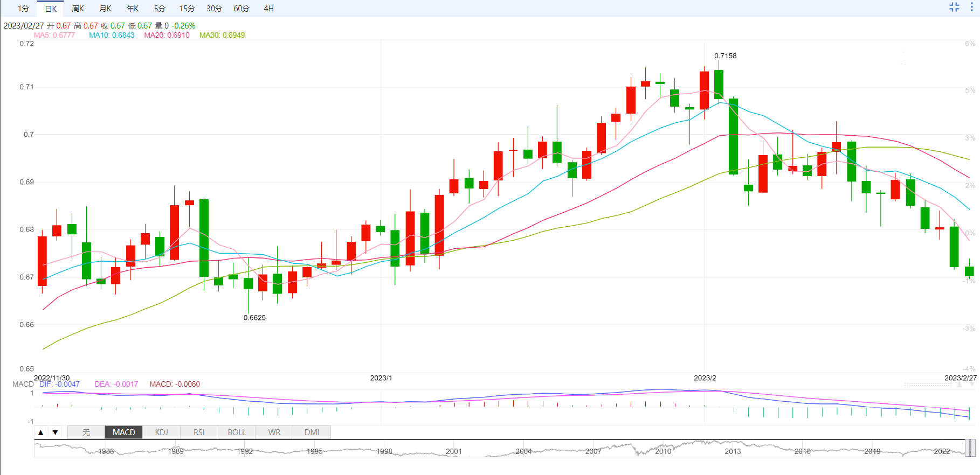The image size is (980, 475).
Task: Display the DMI indicator
Action: click(x=312, y=432)
